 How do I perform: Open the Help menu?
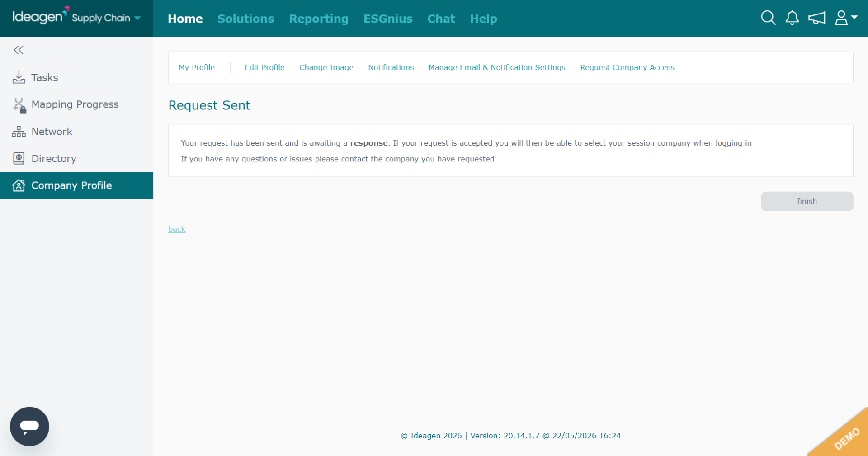click(483, 19)
